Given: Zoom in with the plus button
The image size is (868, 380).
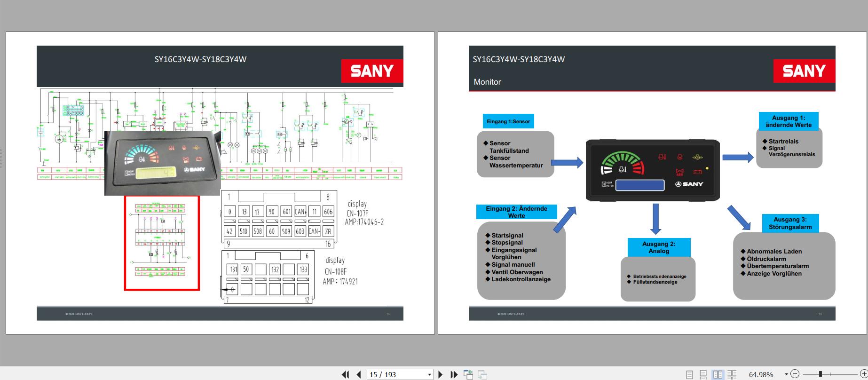Looking at the screenshot, I should coord(863,374).
